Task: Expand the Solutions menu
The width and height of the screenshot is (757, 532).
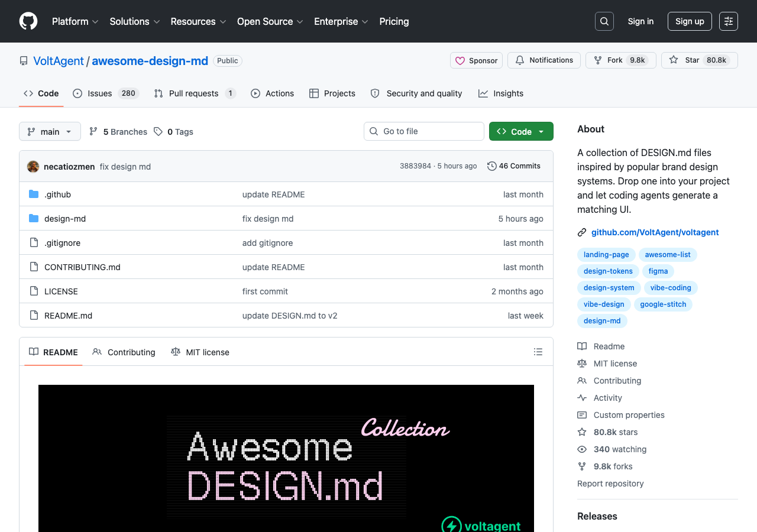Action: [x=135, y=21]
